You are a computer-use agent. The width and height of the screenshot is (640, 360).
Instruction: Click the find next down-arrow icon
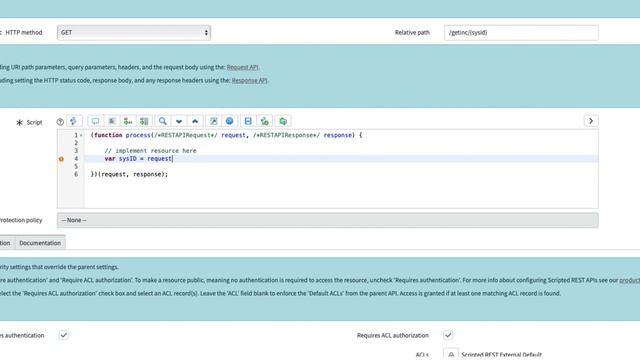pyautogui.click(x=179, y=121)
